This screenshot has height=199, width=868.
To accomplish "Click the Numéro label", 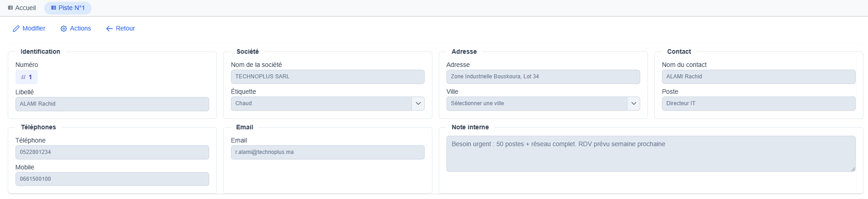I will click(27, 65).
